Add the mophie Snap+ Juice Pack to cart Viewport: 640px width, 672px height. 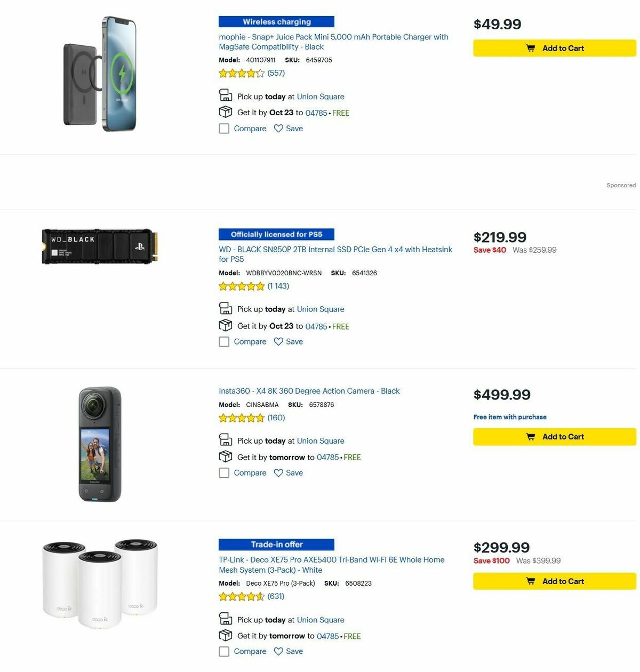(554, 48)
